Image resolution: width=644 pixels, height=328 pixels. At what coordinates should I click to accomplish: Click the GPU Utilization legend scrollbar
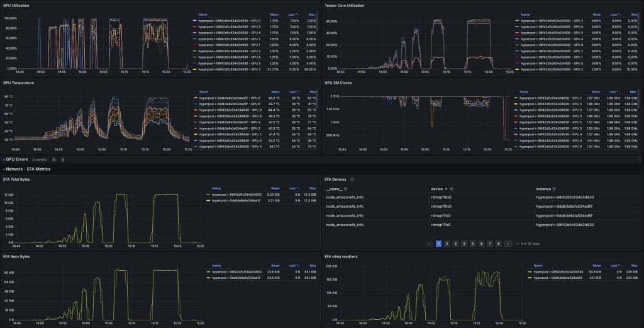point(317,25)
